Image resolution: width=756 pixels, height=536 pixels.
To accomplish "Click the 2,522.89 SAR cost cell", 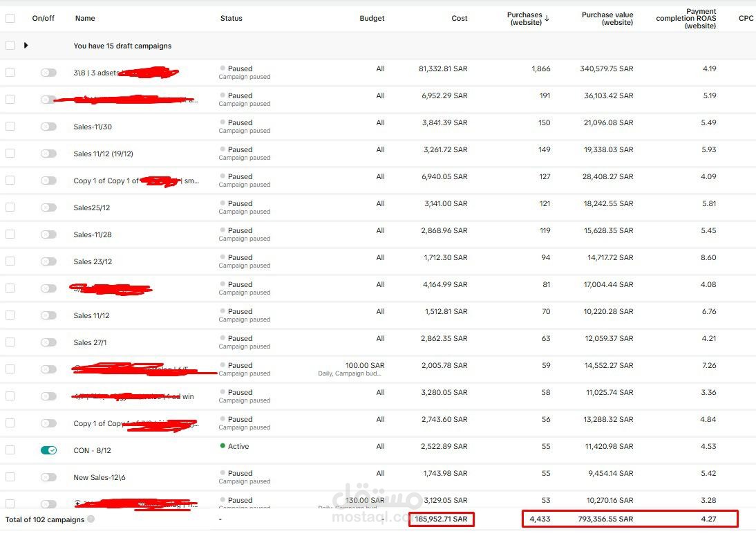I will pyautogui.click(x=444, y=447).
